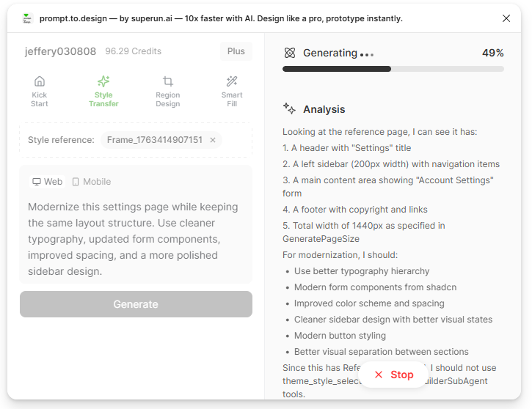Stop the generation in progress
532x409 pixels.
tap(393, 375)
